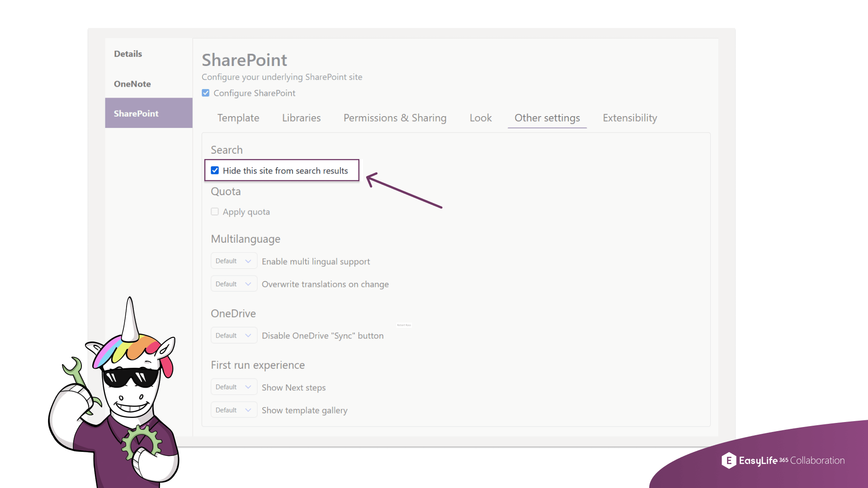Select the Permissions & Sharing tab

pyautogui.click(x=395, y=118)
